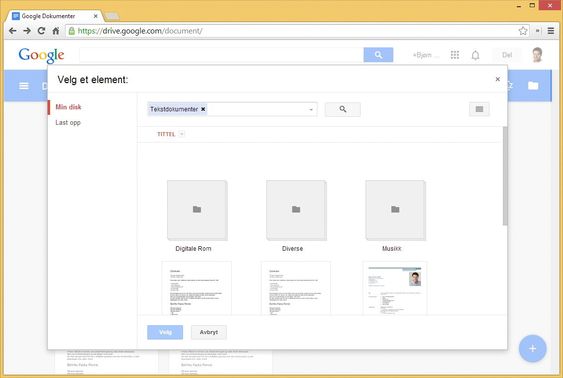Switch to the Last opp tab

(68, 122)
